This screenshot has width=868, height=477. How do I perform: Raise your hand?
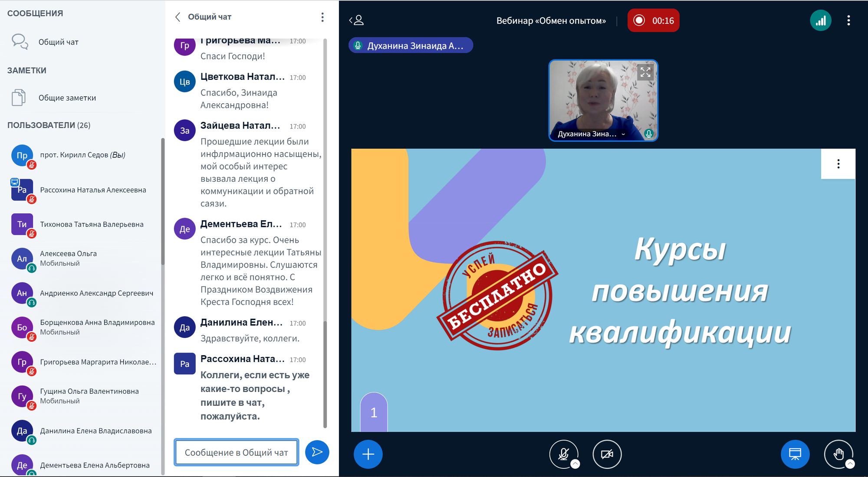pyautogui.click(x=838, y=454)
